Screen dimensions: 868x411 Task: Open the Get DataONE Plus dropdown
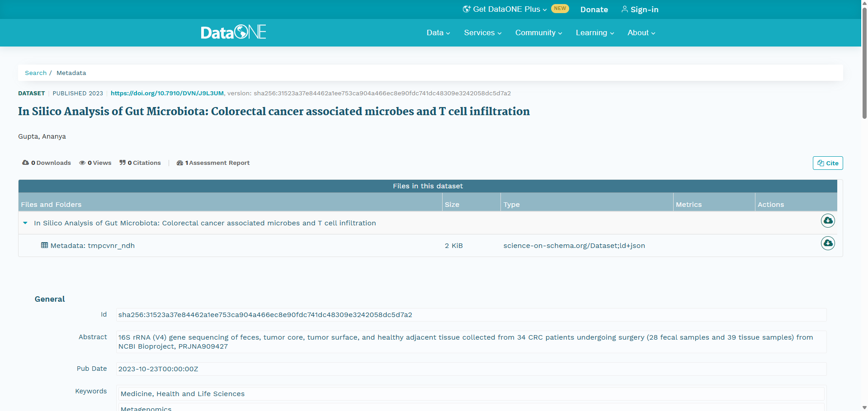point(505,9)
